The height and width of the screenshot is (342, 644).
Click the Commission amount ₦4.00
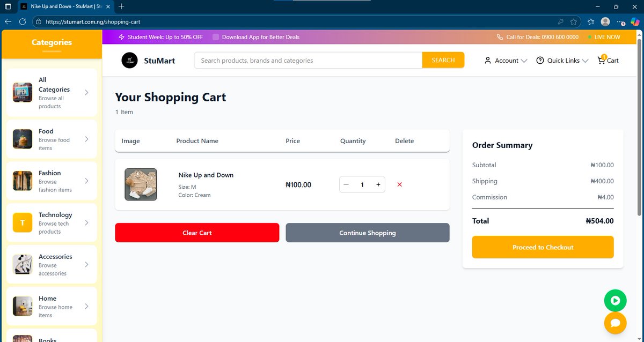tap(605, 197)
